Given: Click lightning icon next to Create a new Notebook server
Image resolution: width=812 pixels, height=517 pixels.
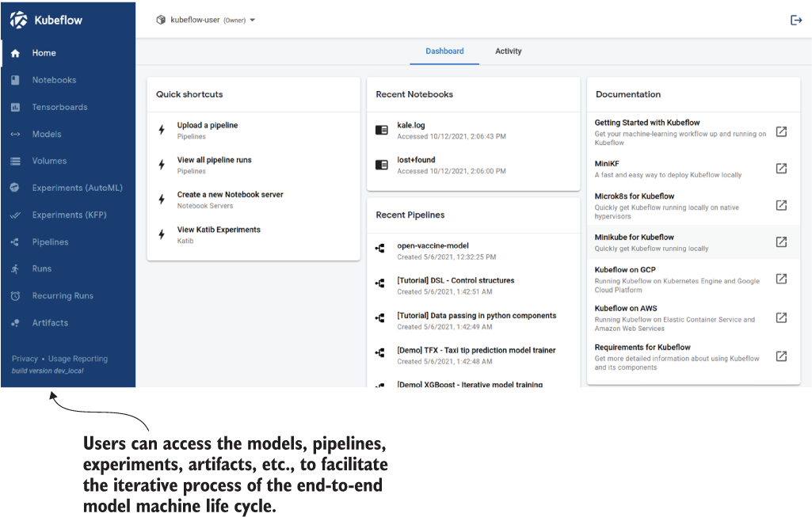Looking at the screenshot, I should pos(162,200).
